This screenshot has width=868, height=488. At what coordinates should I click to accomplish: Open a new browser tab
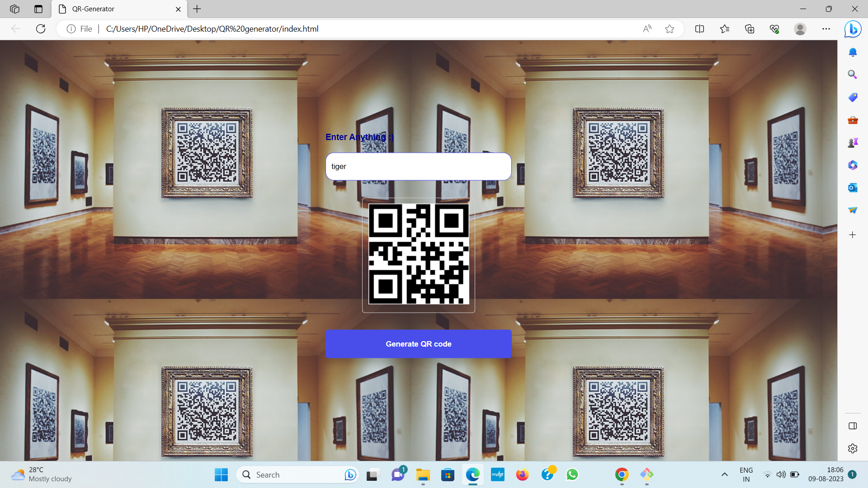pyautogui.click(x=197, y=9)
